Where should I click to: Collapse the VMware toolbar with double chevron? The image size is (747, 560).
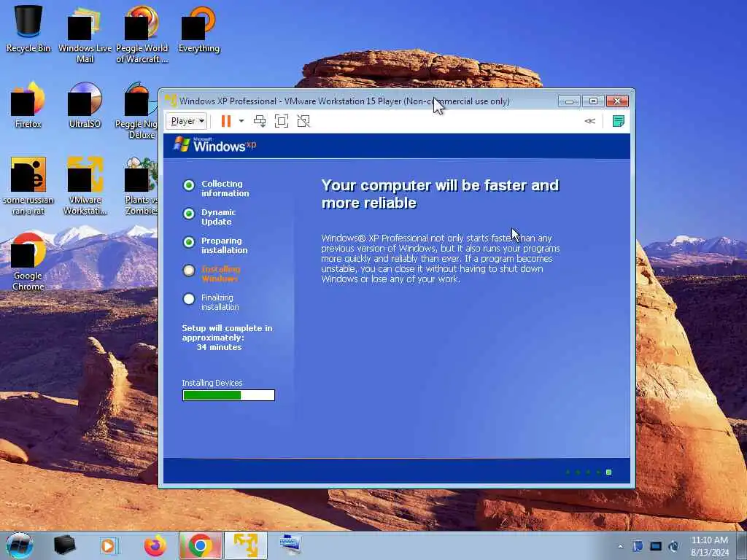[589, 121]
